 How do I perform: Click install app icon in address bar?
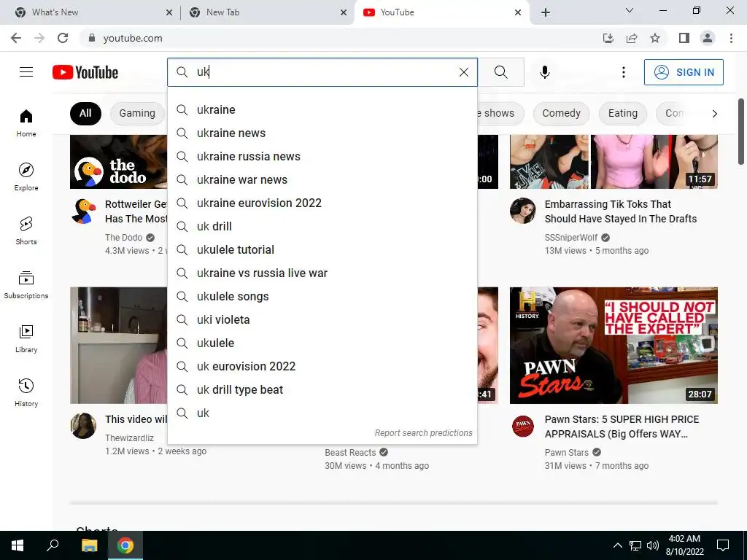tap(608, 38)
